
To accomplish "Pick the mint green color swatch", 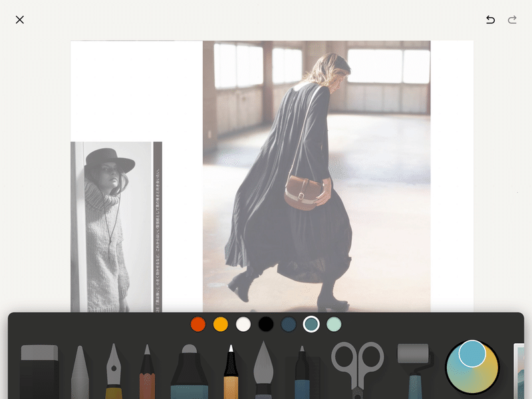I will (332, 325).
